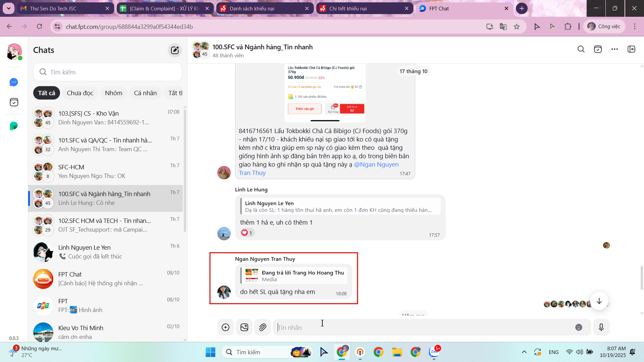Jump to latest messages with down arrow

[x=599, y=301]
